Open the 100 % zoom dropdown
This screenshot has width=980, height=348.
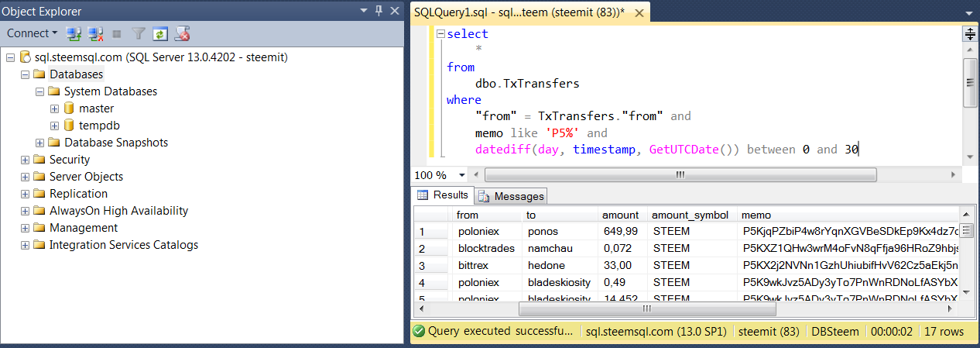[462, 175]
